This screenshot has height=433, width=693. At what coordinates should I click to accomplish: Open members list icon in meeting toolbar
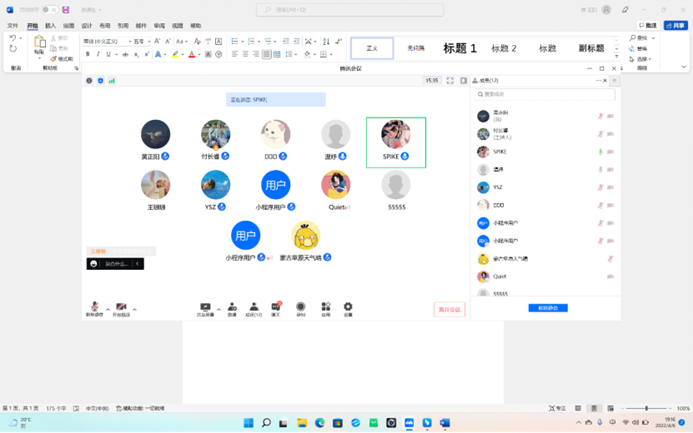(254, 309)
